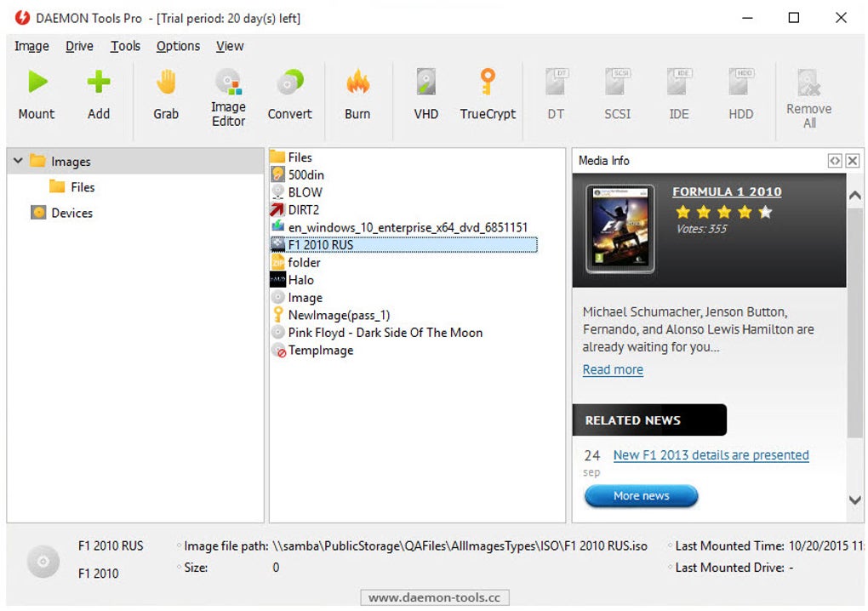Select the F1 2010 RUS image
This screenshot has height=611, width=868.
(x=403, y=244)
